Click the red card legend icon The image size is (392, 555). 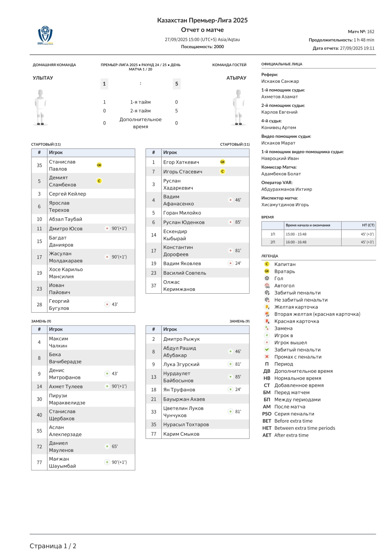(267, 321)
